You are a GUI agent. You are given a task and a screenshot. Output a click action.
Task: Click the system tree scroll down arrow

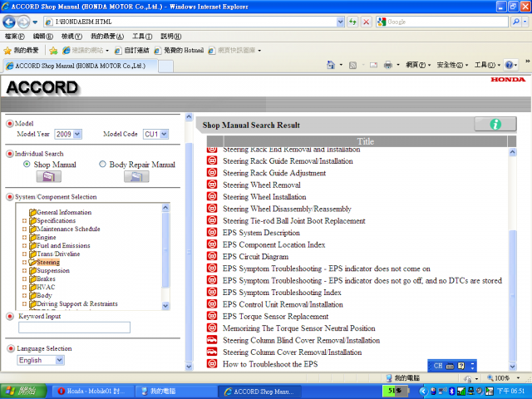(x=165, y=306)
